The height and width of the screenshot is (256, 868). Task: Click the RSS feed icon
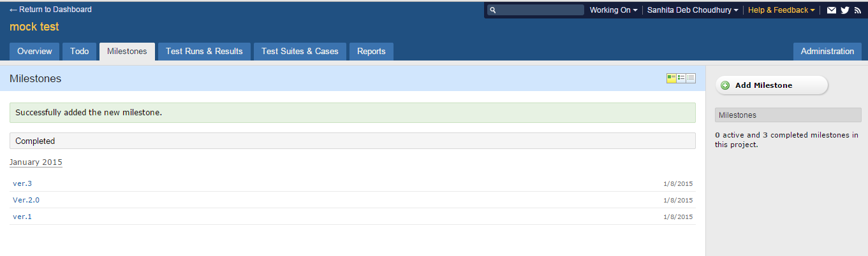point(858,10)
